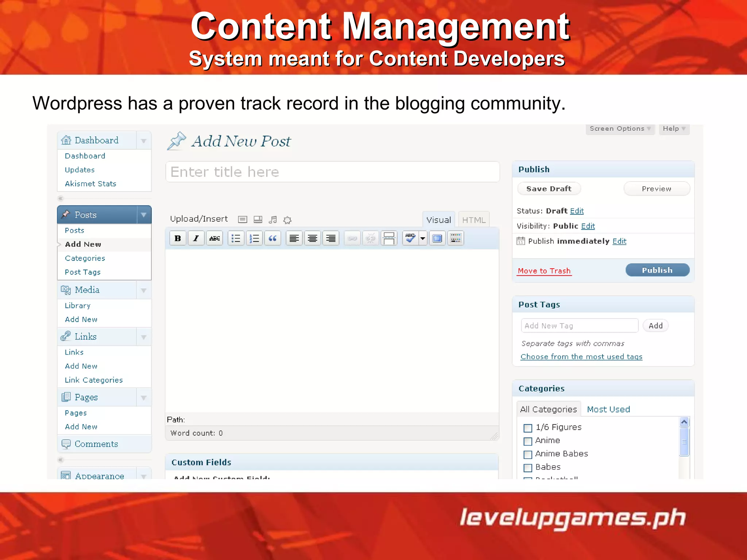The height and width of the screenshot is (560, 747).
Task: Click the Add Video icon
Action: coord(258,219)
